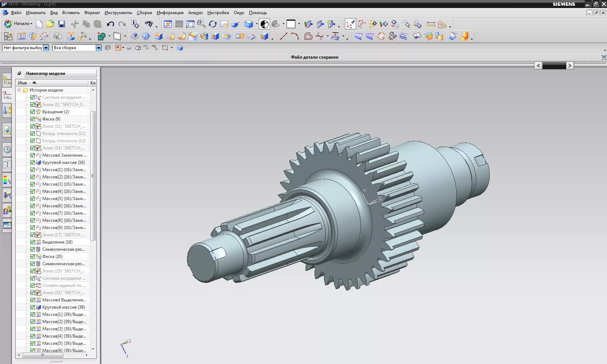Uncheck the Вращение (2) feature checkbox
Image resolution: width=607 pixels, height=364 pixels.
click(33, 112)
